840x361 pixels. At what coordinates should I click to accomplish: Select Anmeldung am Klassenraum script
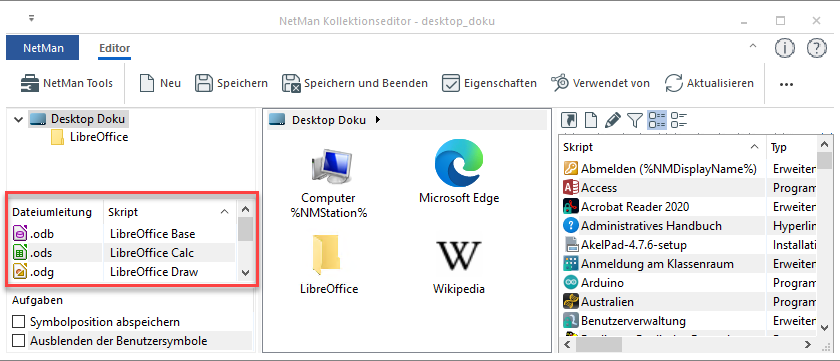pyautogui.click(x=657, y=264)
